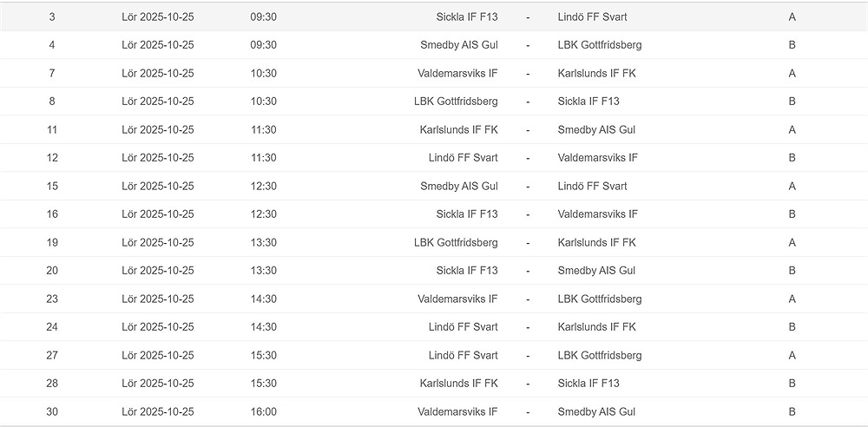Select LBK Gottfridsberg as away team in match 4

[600, 45]
